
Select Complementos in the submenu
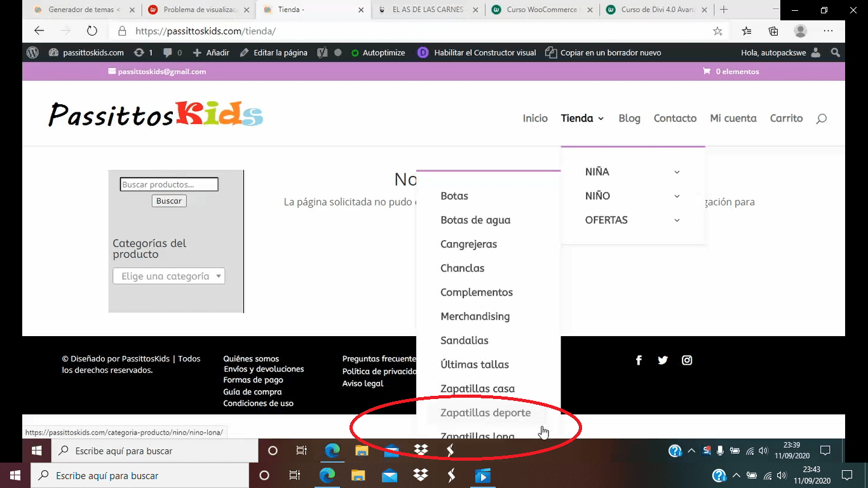coord(477,292)
